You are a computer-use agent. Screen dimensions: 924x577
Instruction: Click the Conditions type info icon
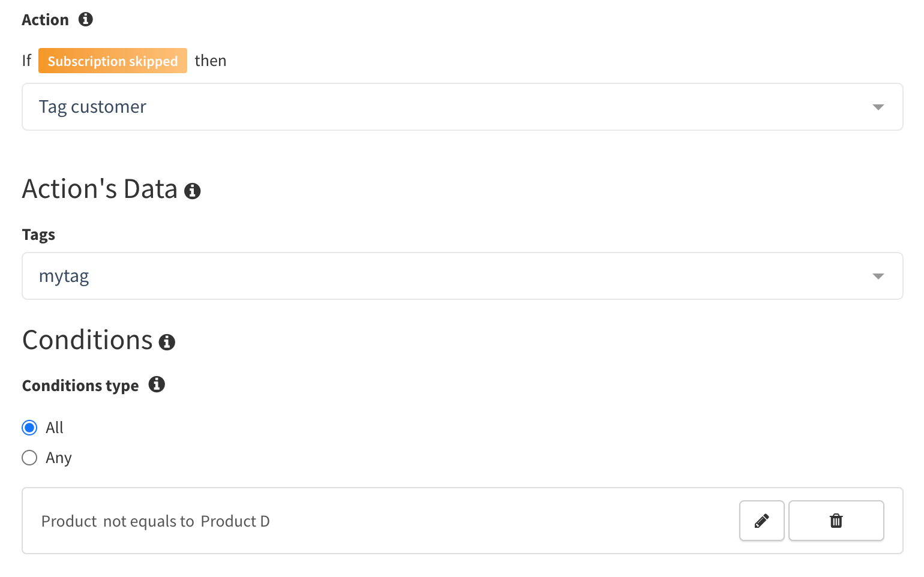(x=157, y=384)
